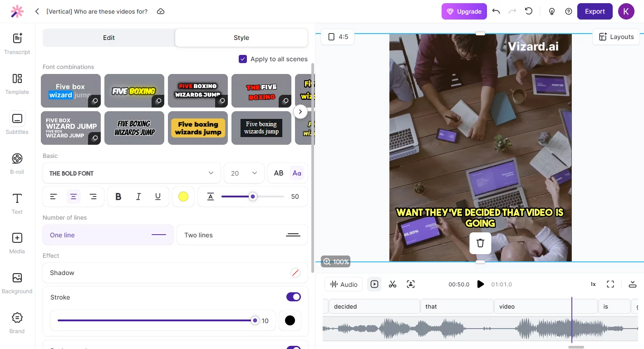Delete subtitle using trash icon on video

pos(480,243)
